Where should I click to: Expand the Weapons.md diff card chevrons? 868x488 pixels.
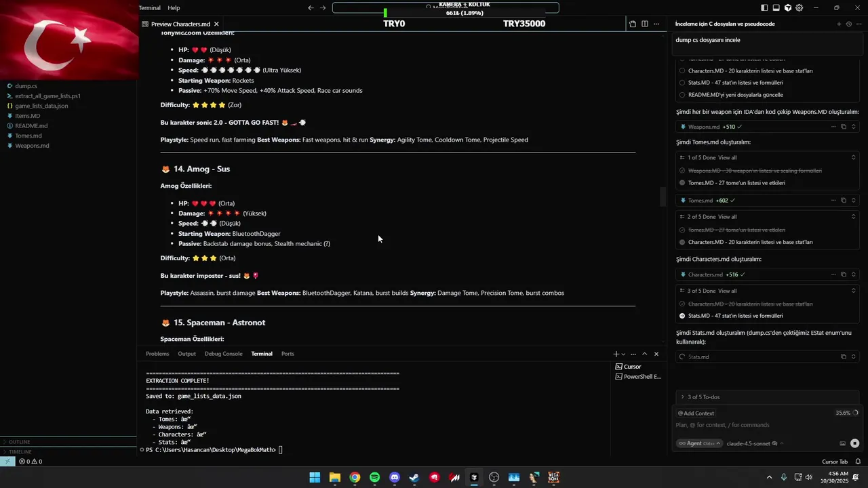pyautogui.click(x=853, y=127)
